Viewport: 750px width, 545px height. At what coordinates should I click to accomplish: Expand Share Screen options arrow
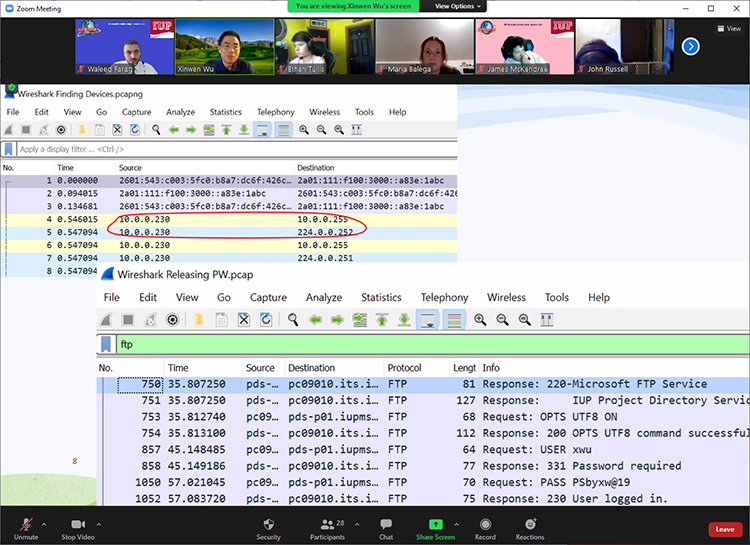[x=456, y=524]
